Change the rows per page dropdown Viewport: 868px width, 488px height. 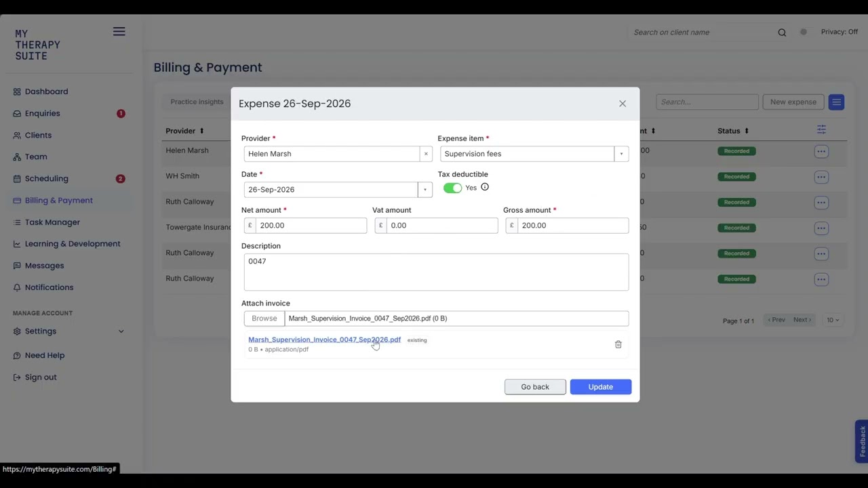point(832,320)
